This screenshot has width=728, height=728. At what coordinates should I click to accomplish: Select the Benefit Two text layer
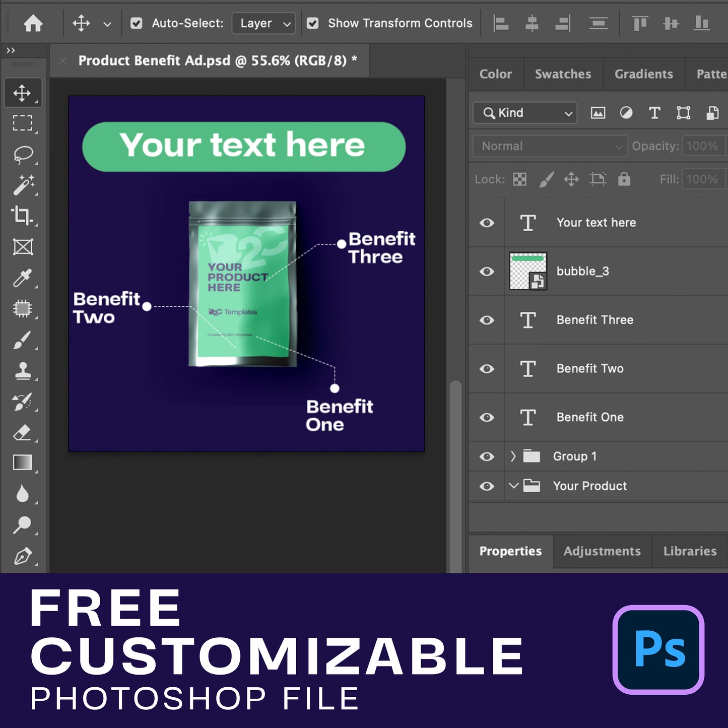point(590,369)
